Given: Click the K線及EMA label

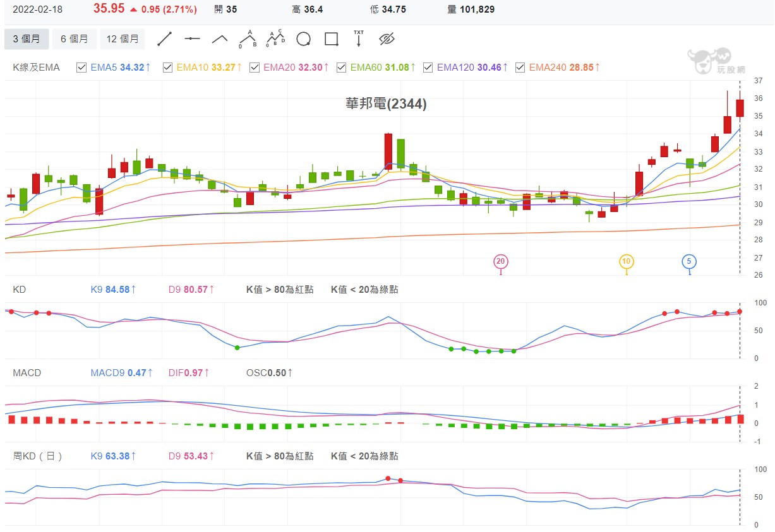Looking at the screenshot, I should [x=37, y=67].
